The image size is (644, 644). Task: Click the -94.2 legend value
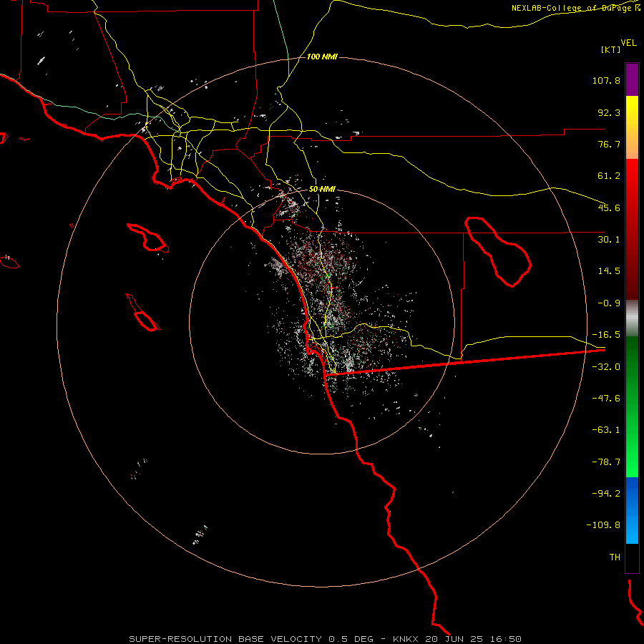click(x=606, y=494)
